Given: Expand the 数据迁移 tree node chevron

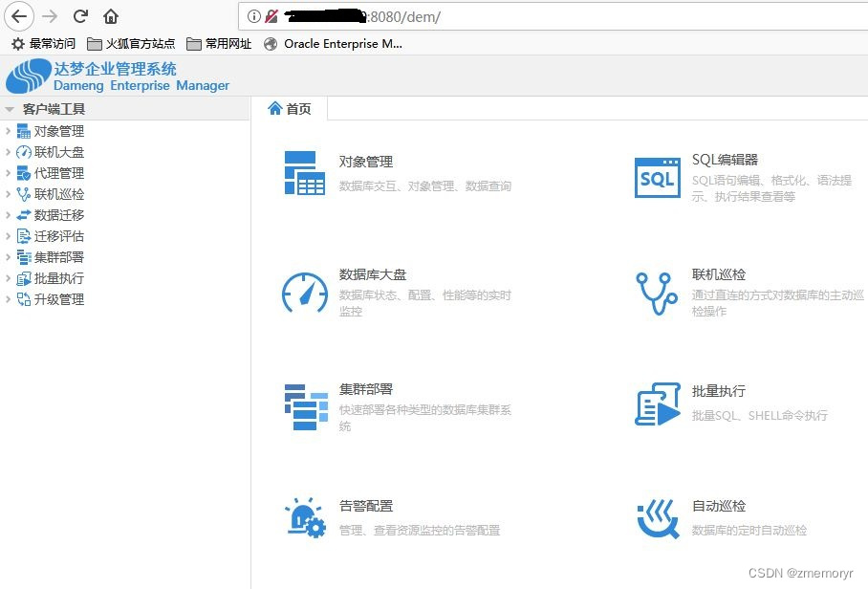Looking at the screenshot, I should point(8,215).
